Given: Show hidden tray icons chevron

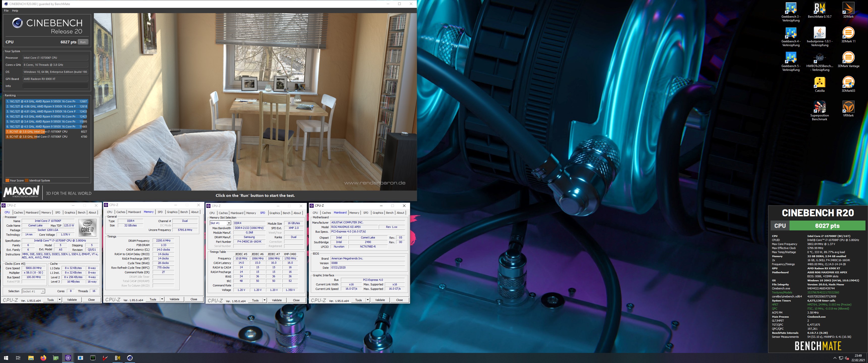Looking at the screenshot, I should coord(835,358).
